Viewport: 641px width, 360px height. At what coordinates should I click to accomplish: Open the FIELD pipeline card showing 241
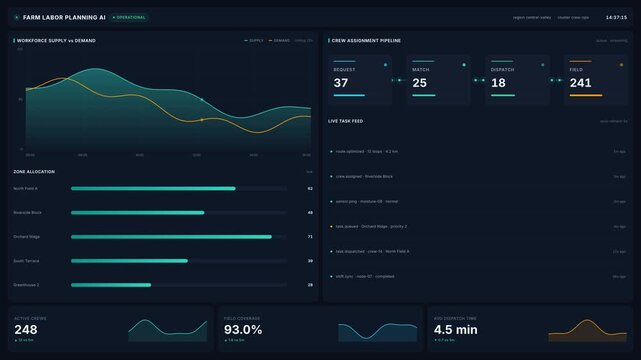point(596,80)
